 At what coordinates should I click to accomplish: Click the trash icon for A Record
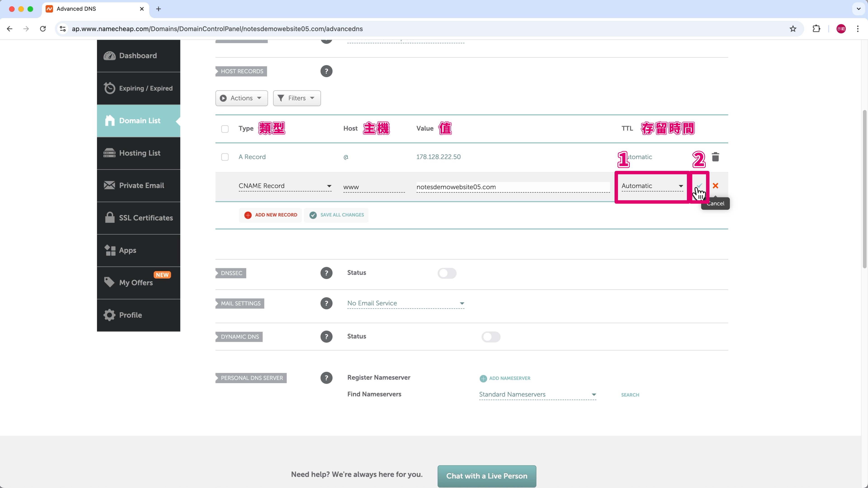715,157
